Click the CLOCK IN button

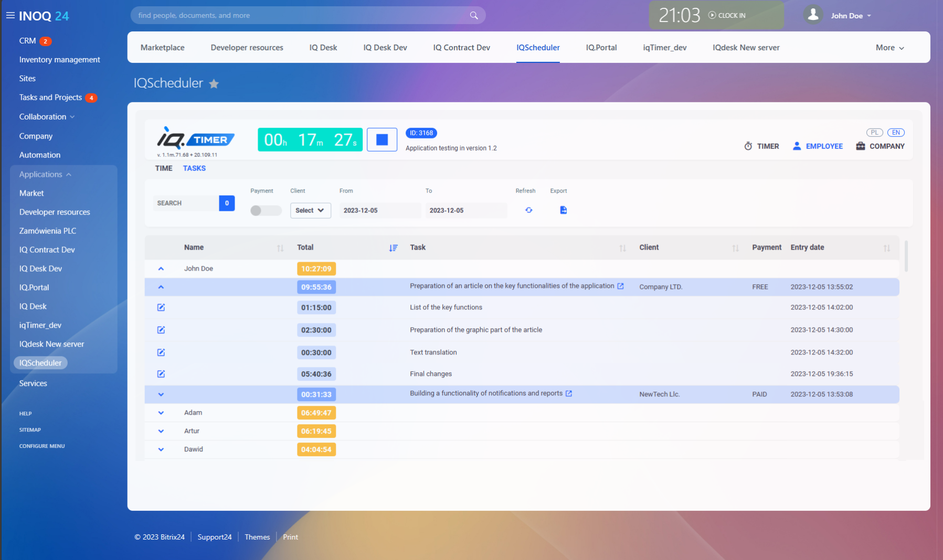tap(727, 15)
